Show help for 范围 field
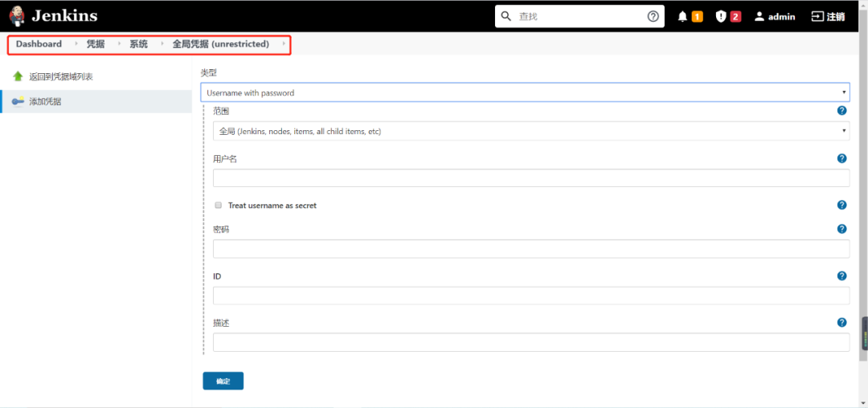 coord(842,111)
